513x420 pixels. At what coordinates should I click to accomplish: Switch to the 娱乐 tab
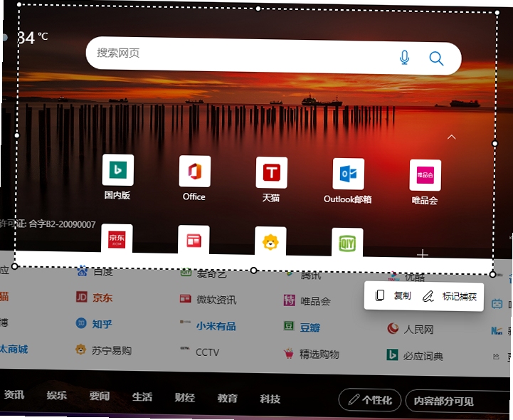click(x=57, y=395)
